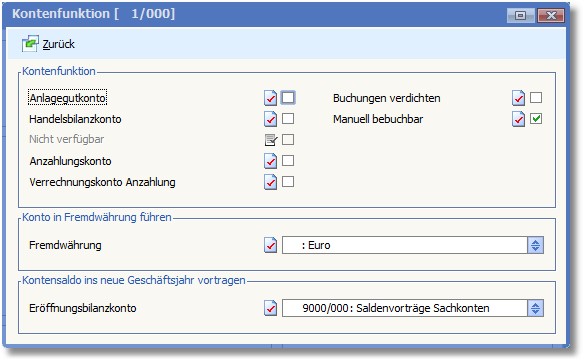Click the Buchungen verdichten label
584x362 pixels.
tap(387, 98)
